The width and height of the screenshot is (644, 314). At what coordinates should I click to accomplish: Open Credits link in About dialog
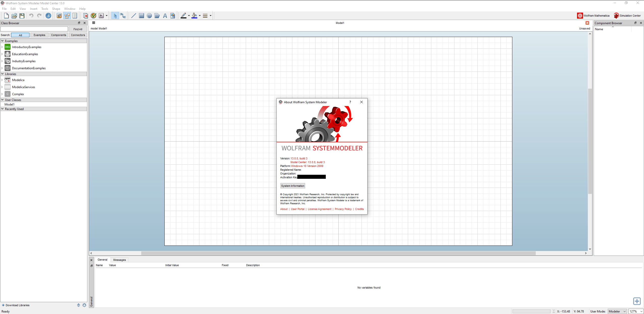point(359,209)
